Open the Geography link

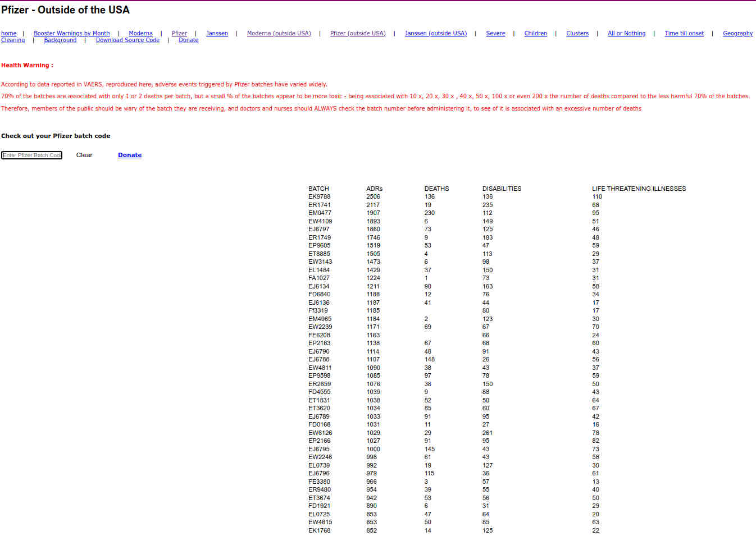pos(738,34)
